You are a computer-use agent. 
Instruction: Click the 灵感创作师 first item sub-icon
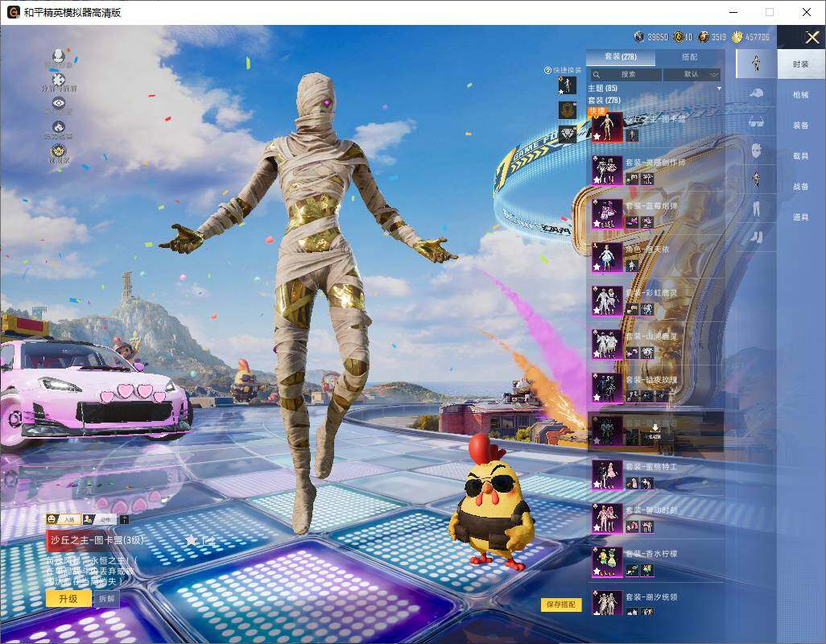point(632,180)
